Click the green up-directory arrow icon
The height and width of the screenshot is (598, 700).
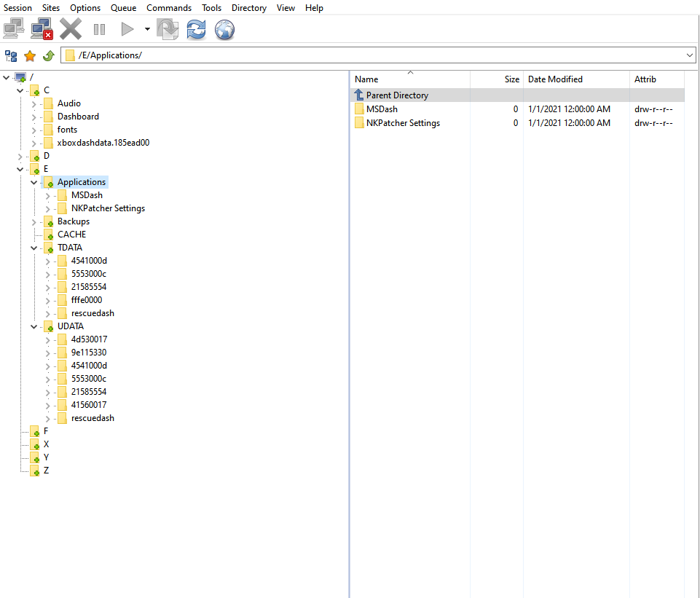point(49,56)
